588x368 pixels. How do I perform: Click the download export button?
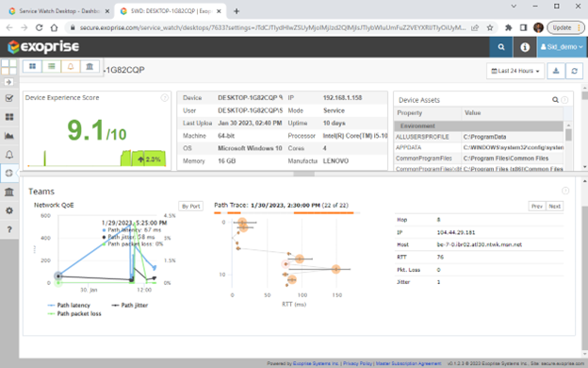pyautogui.click(x=556, y=71)
